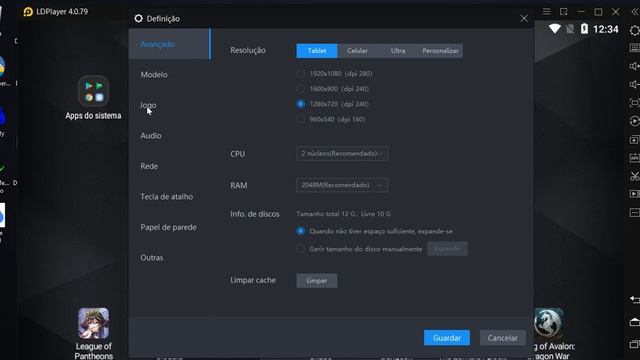The height and width of the screenshot is (360, 640).
Task: Click the window detach icon in title bar
Action: click(x=564, y=12)
